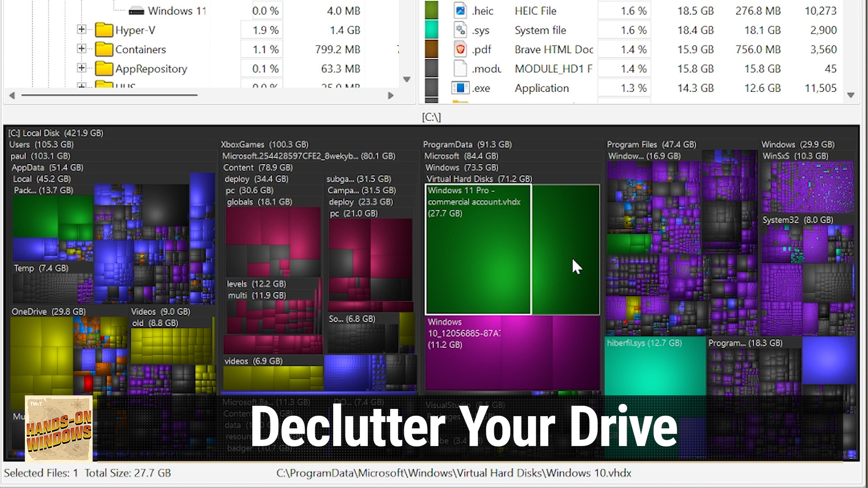Expand the Containers tree node

point(81,48)
